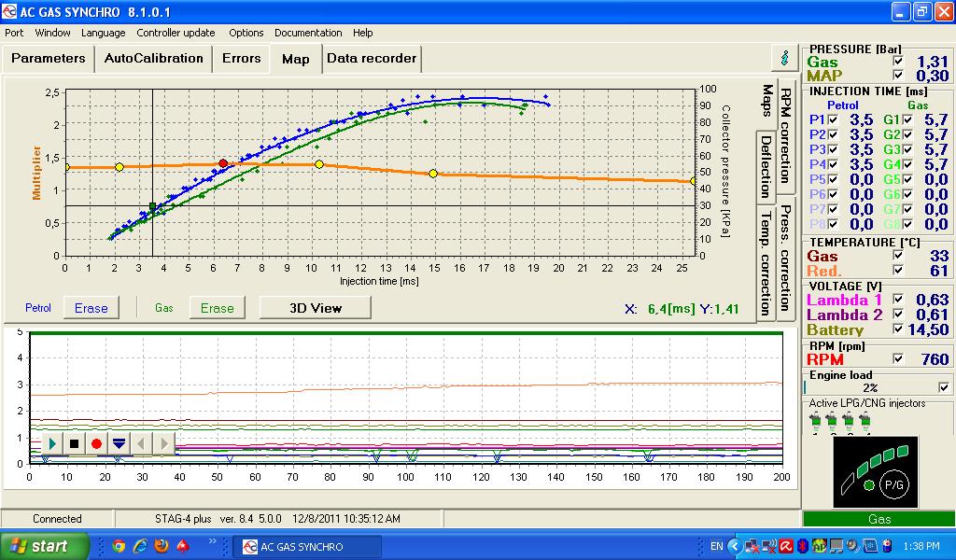Open Firefox from the quick launch bar
This screenshot has width=956, height=560.
(162, 546)
